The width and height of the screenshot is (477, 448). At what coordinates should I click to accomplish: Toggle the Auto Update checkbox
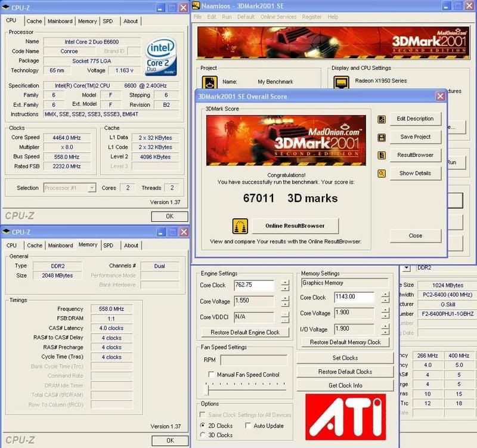(248, 425)
